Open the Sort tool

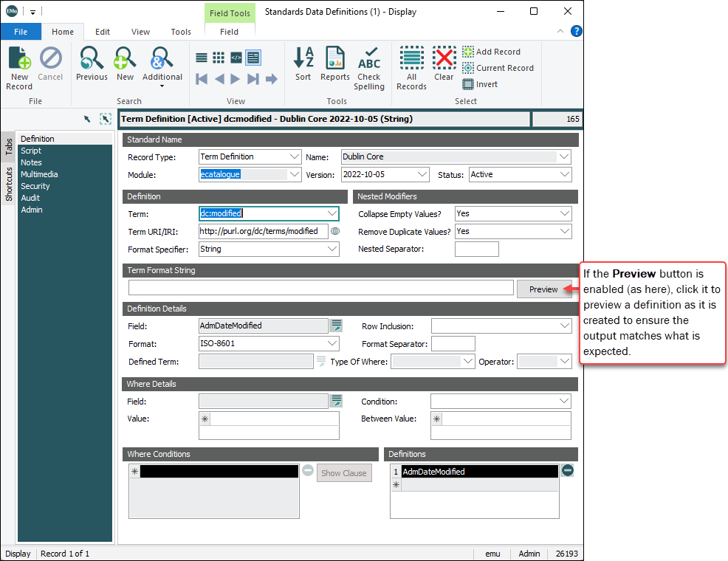(303, 63)
